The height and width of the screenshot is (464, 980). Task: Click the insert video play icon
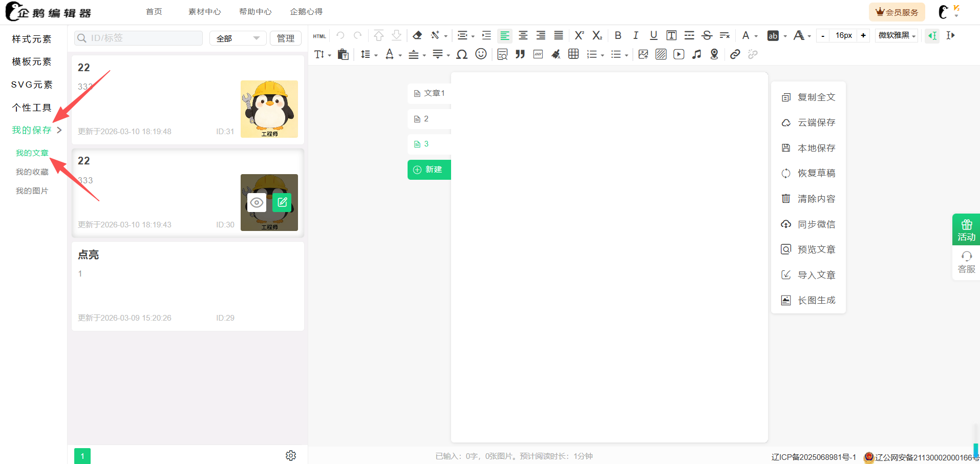pyautogui.click(x=678, y=54)
